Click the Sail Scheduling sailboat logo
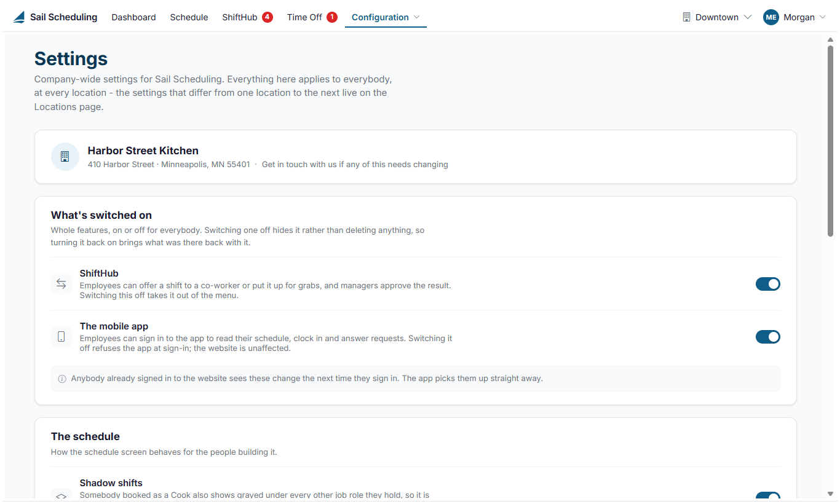 coord(20,17)
